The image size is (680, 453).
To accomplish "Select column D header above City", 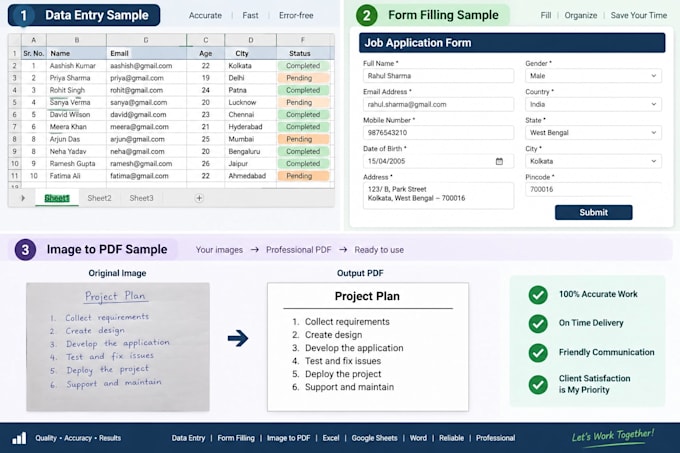I will click(251, 40).
